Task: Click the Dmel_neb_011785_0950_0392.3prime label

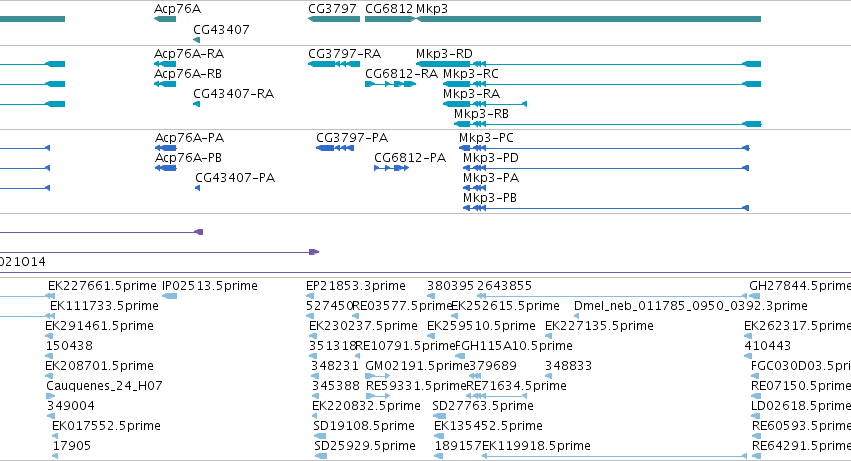Action: [690, 306]
